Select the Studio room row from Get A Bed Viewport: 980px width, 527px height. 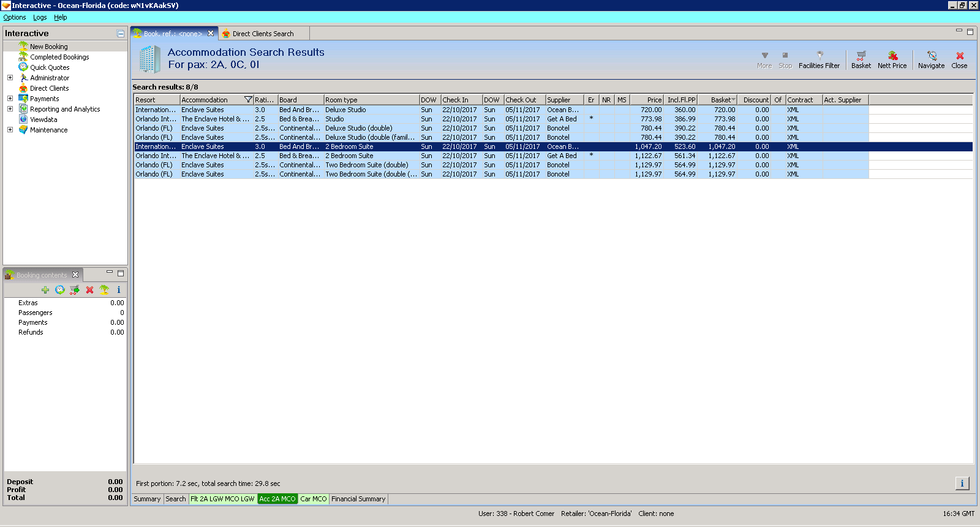[501, 119]
